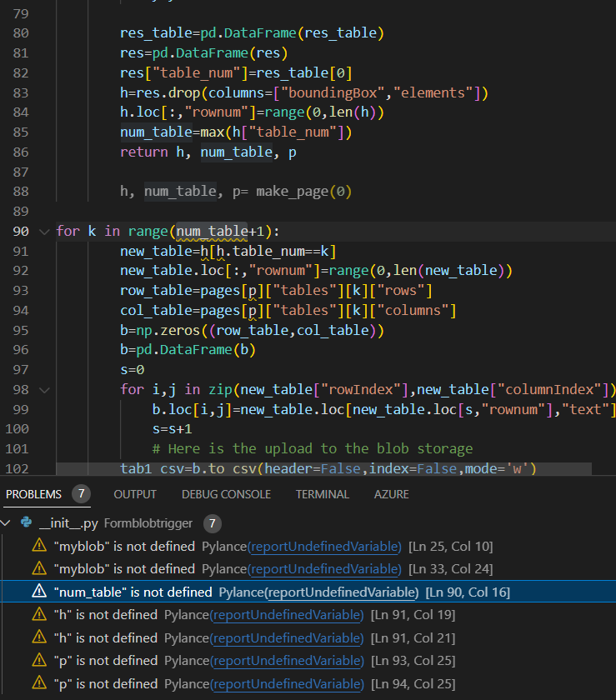The image size is (616, 700).
Task: Click the comment about blob storage upload
Action: tap(313, 448)
